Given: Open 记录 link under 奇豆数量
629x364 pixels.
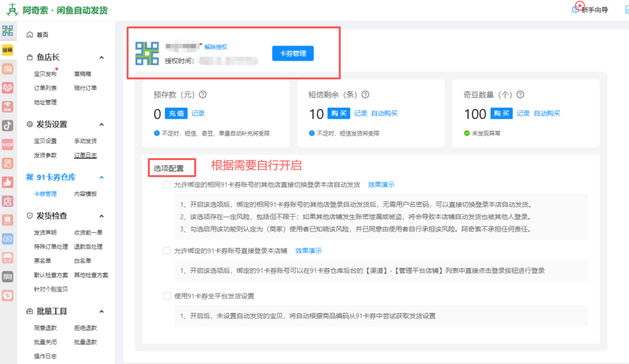Looking at the screenshot, I should click(x=523, y=114).
